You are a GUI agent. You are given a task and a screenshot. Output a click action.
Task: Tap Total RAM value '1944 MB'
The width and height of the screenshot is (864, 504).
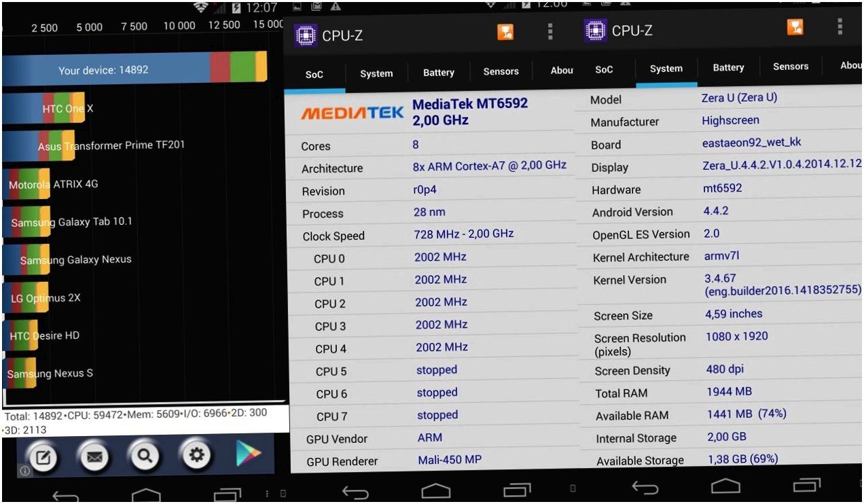729,392
